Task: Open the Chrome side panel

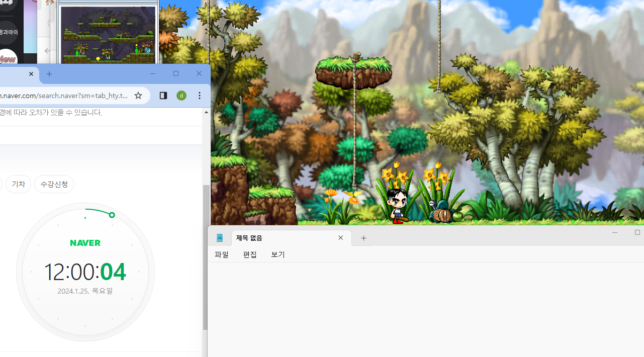Action: click(163, 96)
